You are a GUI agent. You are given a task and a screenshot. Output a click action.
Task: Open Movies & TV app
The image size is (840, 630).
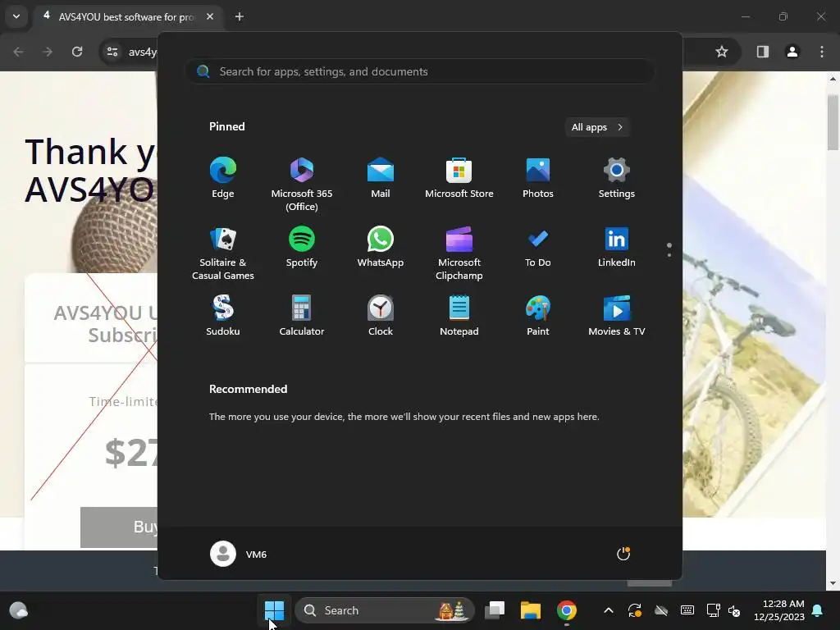[x=617, y=316]
